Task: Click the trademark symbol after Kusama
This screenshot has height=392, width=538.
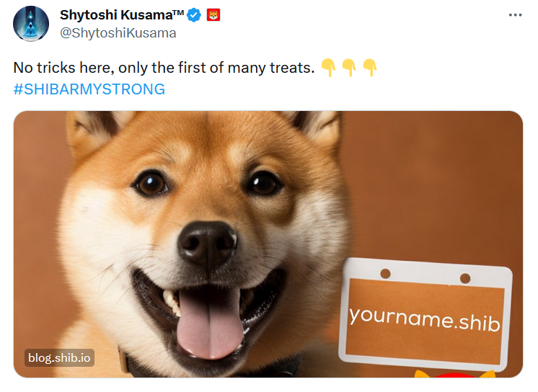Action: click(178, 12)
